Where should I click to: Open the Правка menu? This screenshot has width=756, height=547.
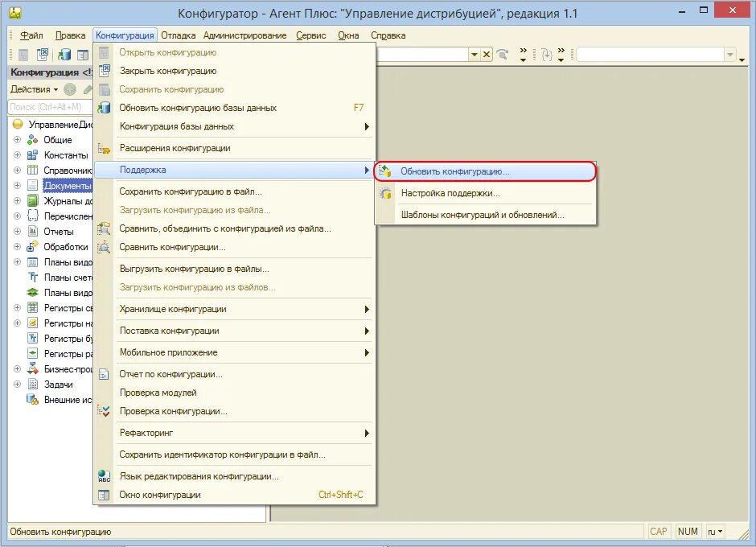tap(71, 35)
